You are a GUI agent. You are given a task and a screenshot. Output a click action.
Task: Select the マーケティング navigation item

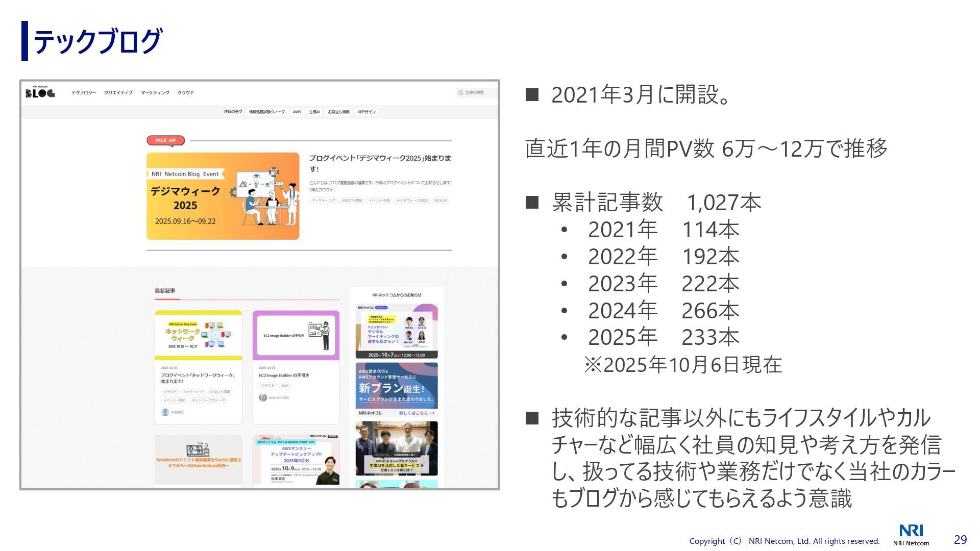tap(155, 93)
